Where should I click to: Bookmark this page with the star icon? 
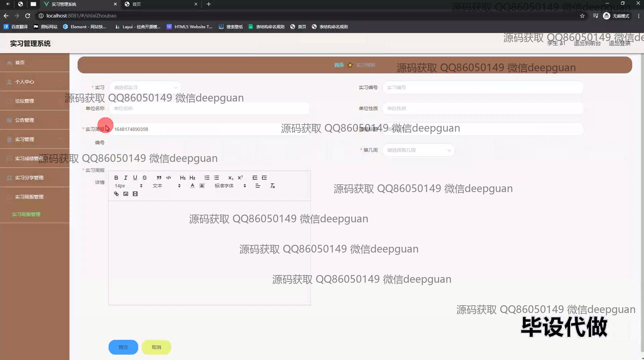[x=582, y=16]
